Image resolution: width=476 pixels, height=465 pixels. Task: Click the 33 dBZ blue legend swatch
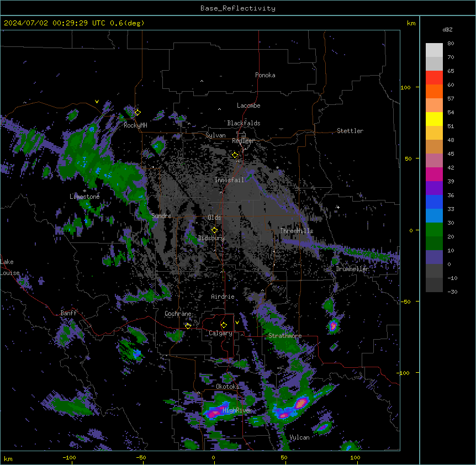[434, 202]
